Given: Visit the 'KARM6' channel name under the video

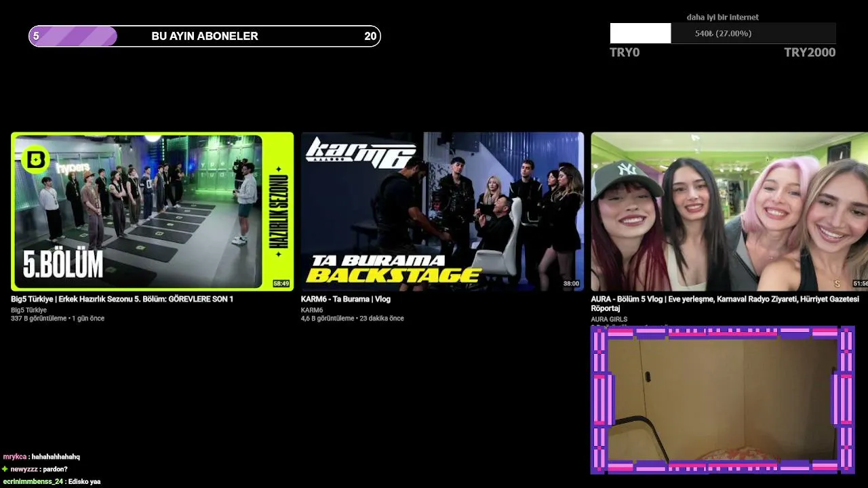Looking at the screenshot, I should [312, 310].
